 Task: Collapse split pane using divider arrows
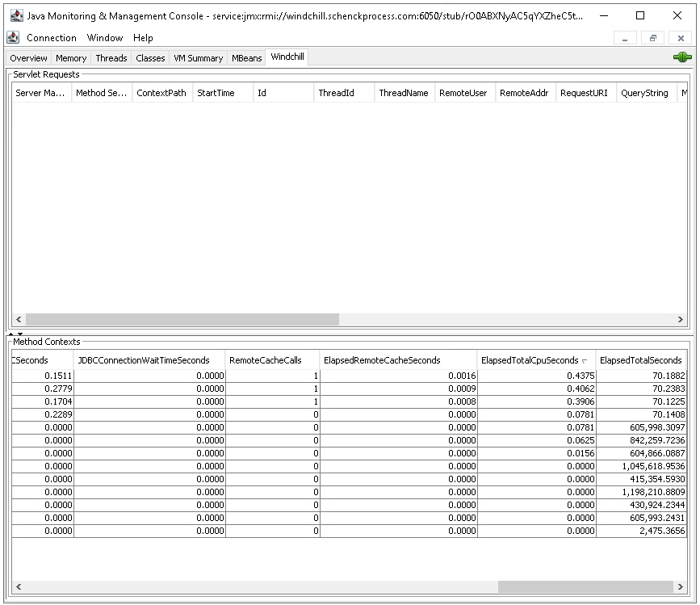11,333
